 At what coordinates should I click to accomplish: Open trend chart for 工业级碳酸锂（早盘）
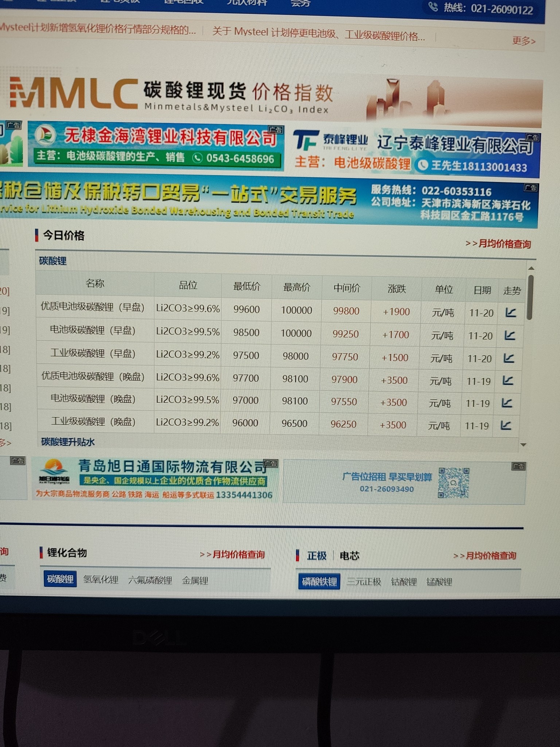pyautogui.click(x=509, y=358)
